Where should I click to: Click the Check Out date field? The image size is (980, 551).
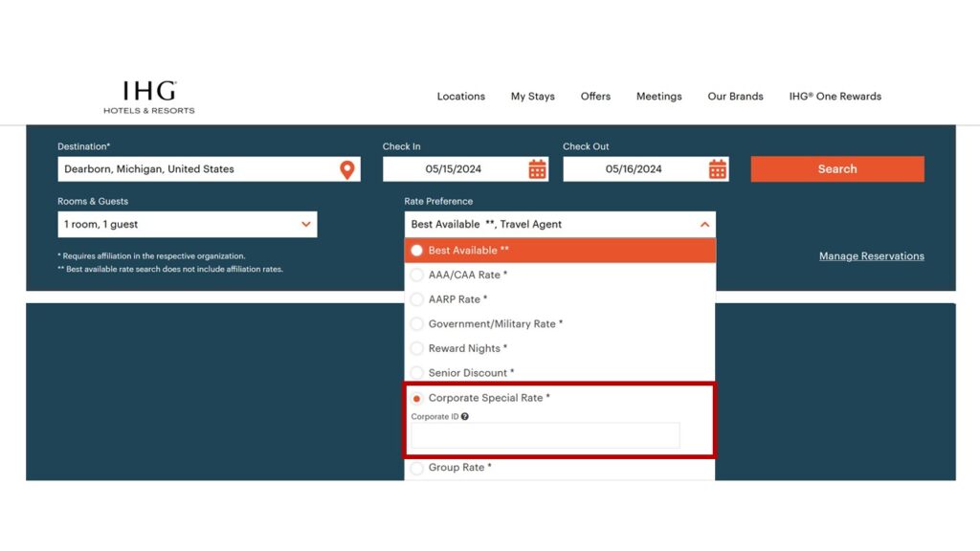tap(646, 169)
